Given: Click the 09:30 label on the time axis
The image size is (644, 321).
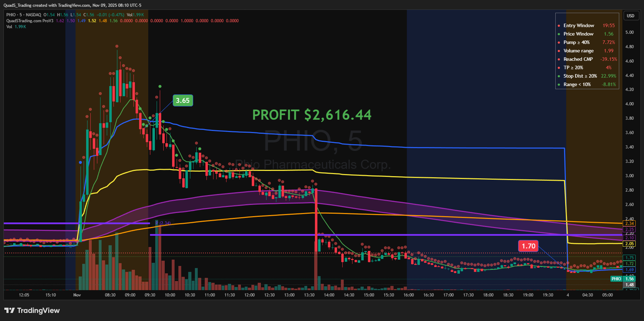Looking at the screenshot, I should pos(150,295).
